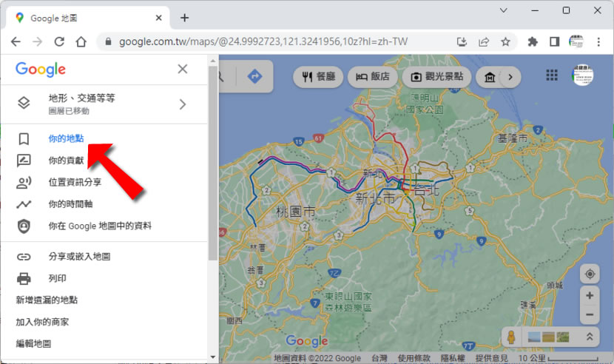Click the printer icon

click(x=24, y=279)
